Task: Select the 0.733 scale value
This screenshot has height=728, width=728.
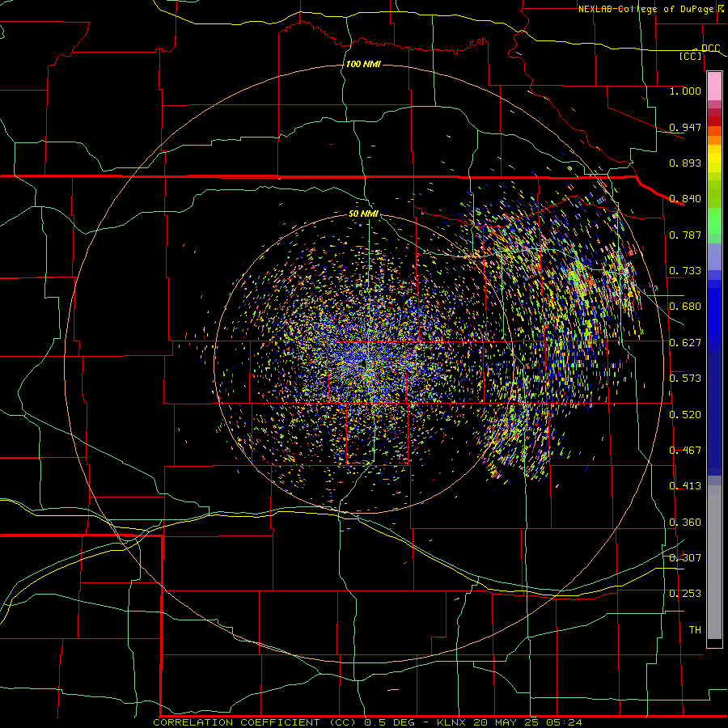Action: [685, 271]
